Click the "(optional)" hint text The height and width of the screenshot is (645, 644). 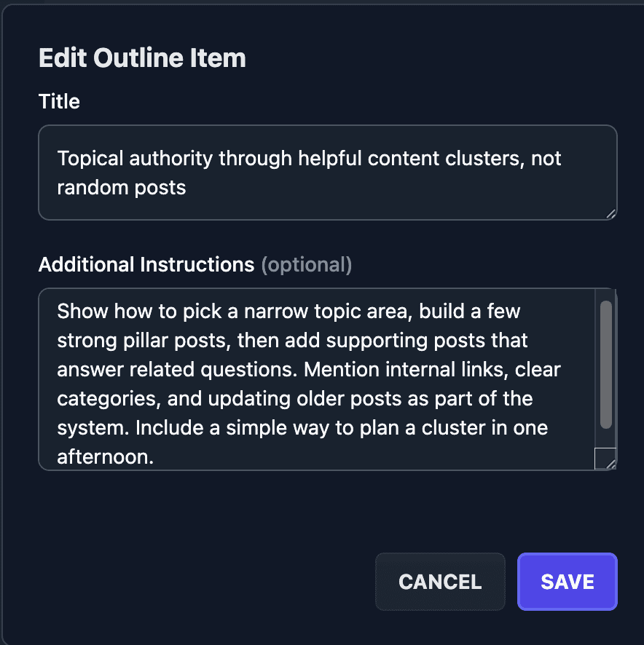point(307,265)
